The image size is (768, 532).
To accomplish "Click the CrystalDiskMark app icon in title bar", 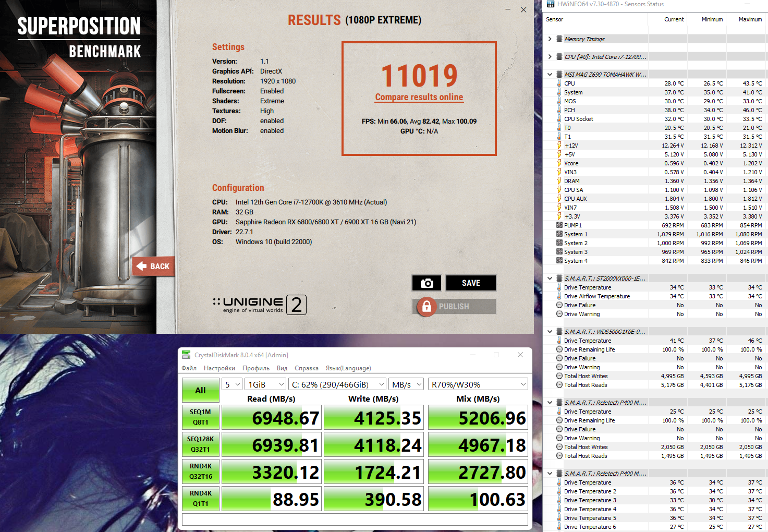I will [186, 355].
